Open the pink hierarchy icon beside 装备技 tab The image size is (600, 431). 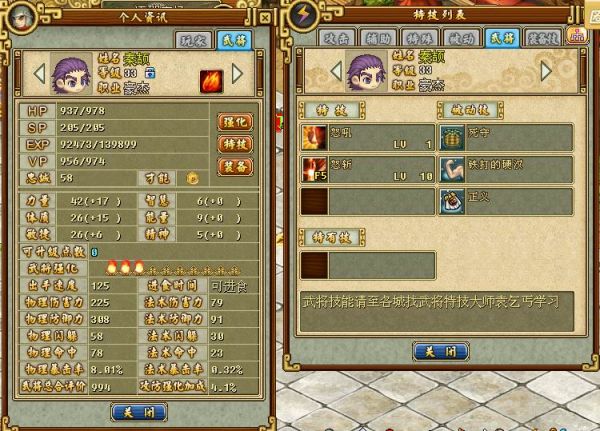coord(577,36)
